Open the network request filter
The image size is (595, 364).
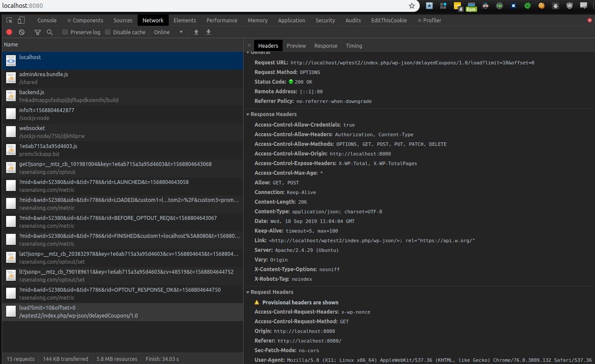37,32
